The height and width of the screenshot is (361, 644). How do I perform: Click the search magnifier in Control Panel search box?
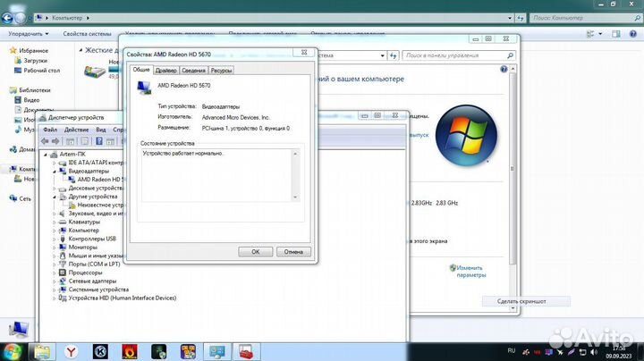(510, 55)
